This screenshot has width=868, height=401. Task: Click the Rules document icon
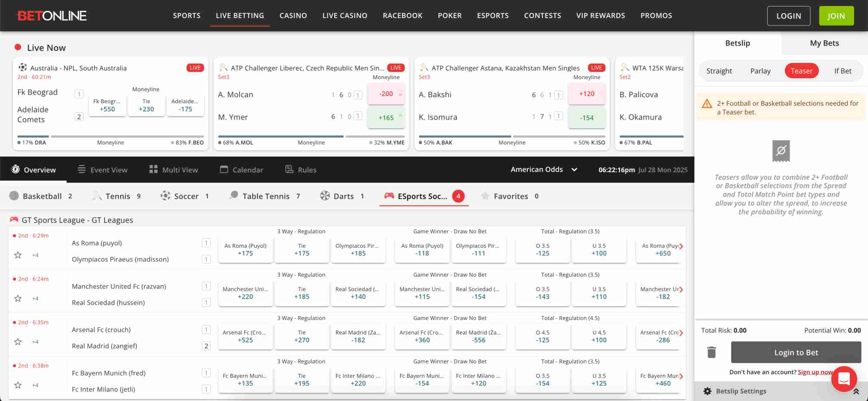click(x=289, y=169)
